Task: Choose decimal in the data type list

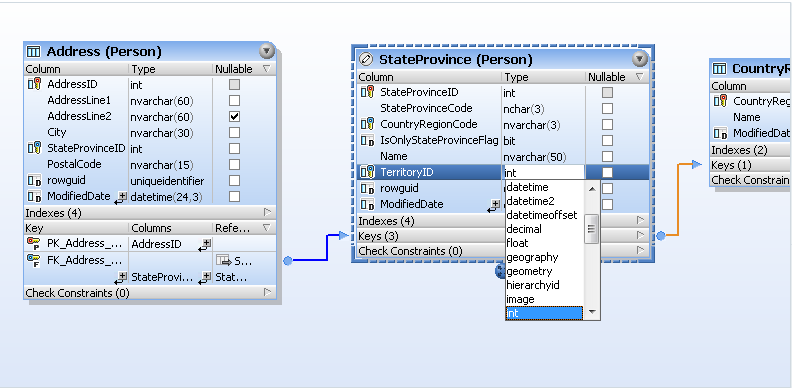Action: [524, 229]
